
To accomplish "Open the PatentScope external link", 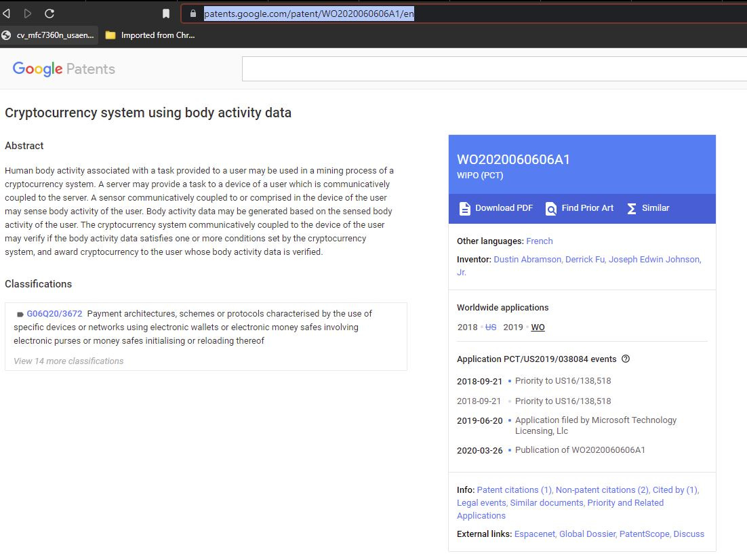I will tap(644, 534).
